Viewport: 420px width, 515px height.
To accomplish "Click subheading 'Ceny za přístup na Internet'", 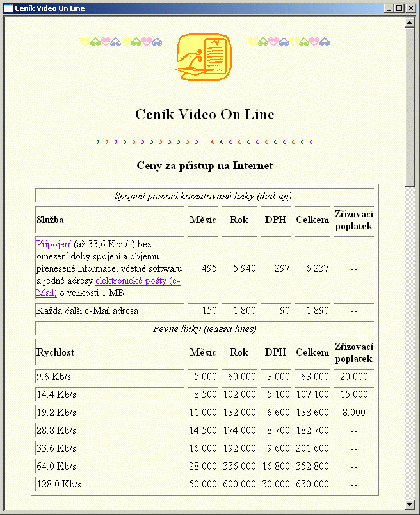I will point(205,165).
